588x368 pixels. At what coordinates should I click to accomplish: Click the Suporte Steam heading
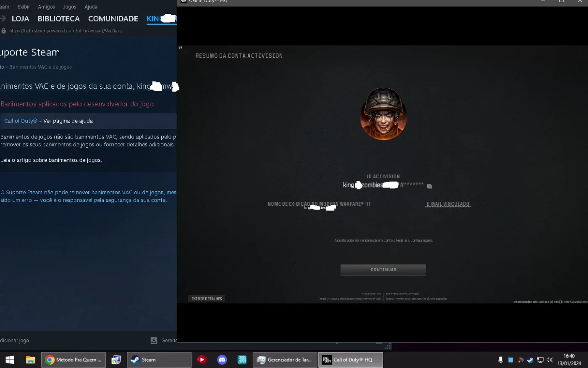click(x=30, y=53)
